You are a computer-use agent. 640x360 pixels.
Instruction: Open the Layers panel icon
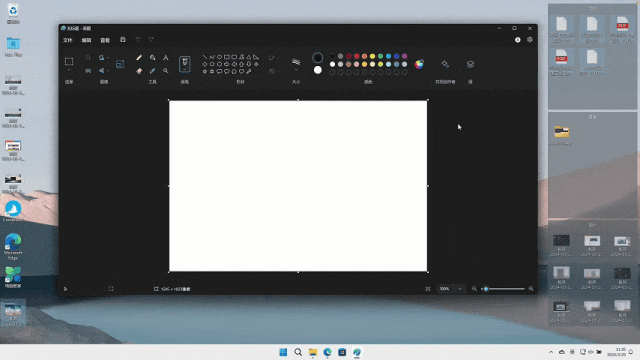(470, 64)
